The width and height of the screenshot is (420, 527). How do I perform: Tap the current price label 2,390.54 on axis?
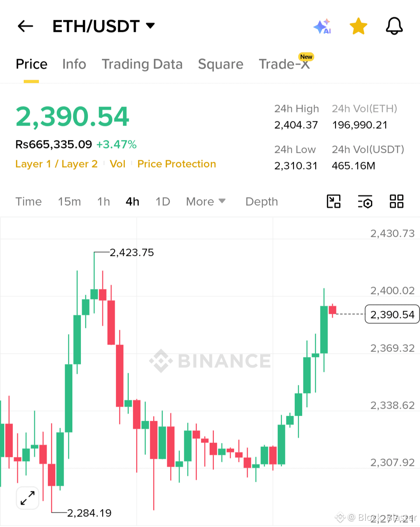[x=392, y=314]
